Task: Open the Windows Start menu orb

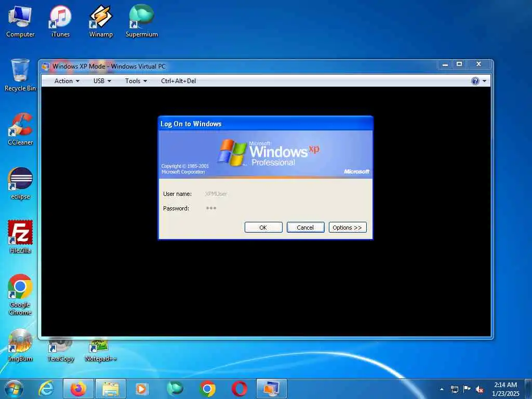Action: pyautogui.click(x=14, y=389)
